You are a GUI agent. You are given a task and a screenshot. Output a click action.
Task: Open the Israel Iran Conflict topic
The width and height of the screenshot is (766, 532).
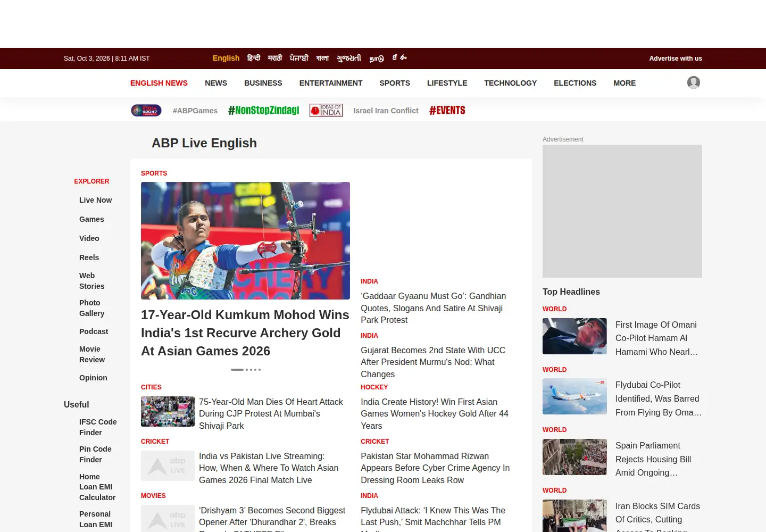[x=386, y=111]
